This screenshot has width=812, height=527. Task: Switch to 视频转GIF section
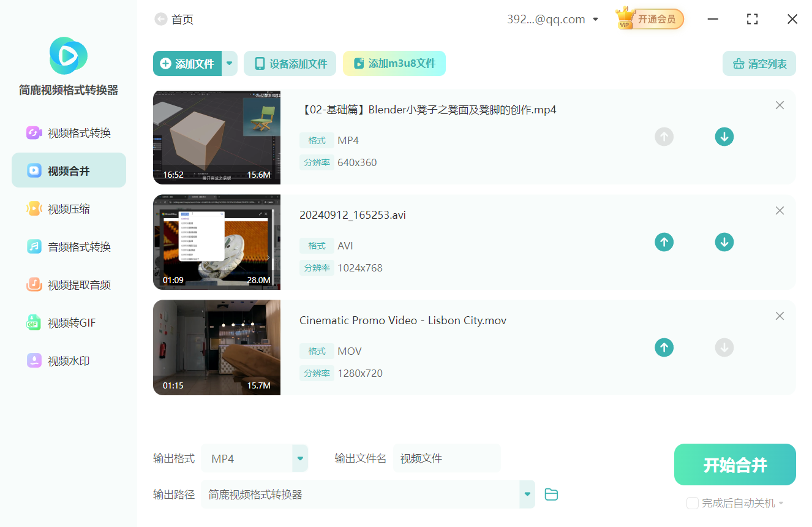coord(69,323)
